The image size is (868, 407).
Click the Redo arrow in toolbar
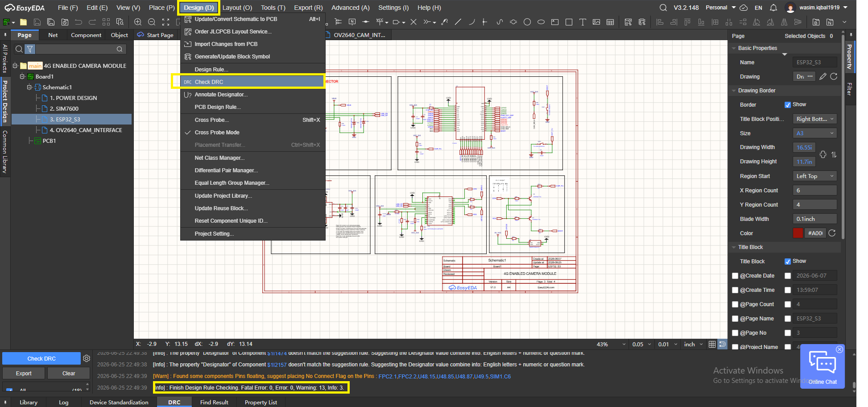tap(92, 22)
